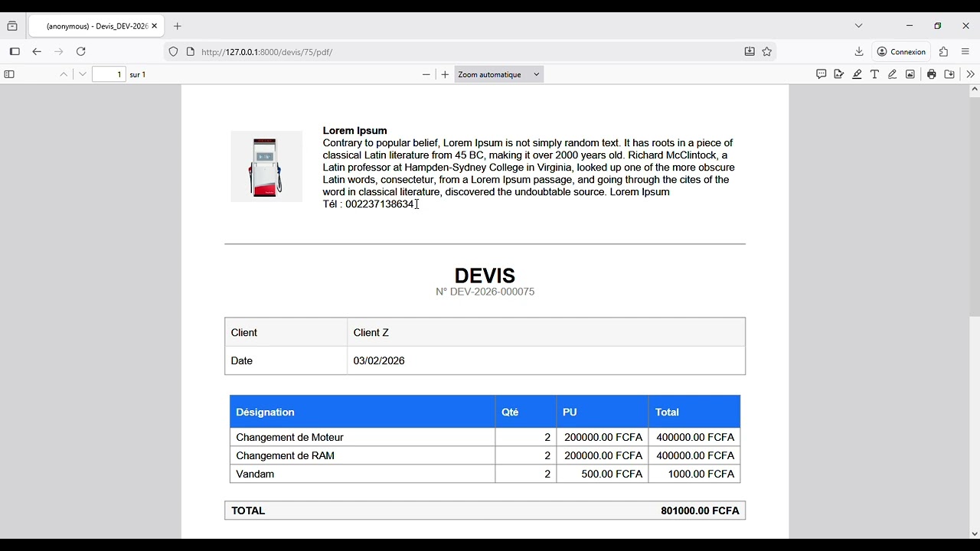The image size is (980, 551).
Task: Click the DEVIS heading text
Action: tap(485, 275)
